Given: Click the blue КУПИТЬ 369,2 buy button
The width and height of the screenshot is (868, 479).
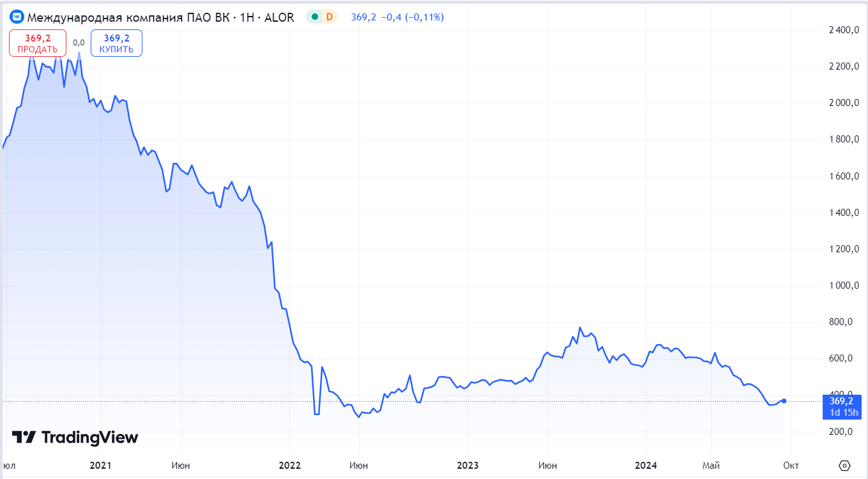Looking at the screenshot, I should pyautogui.click(x=116, y=43).
